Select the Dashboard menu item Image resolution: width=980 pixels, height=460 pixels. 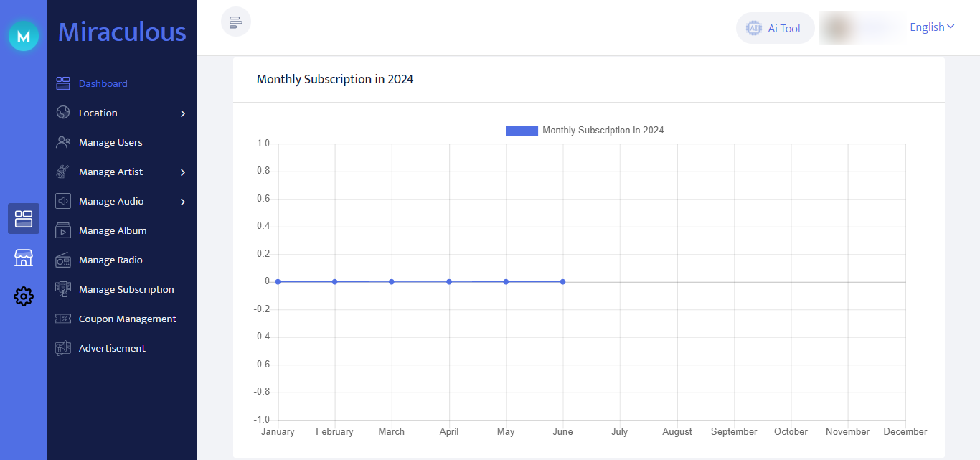103,84
